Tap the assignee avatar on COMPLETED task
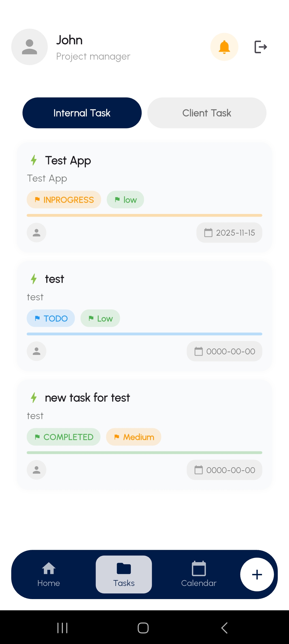This screenshot has width=289, height=644. (36, 470)
